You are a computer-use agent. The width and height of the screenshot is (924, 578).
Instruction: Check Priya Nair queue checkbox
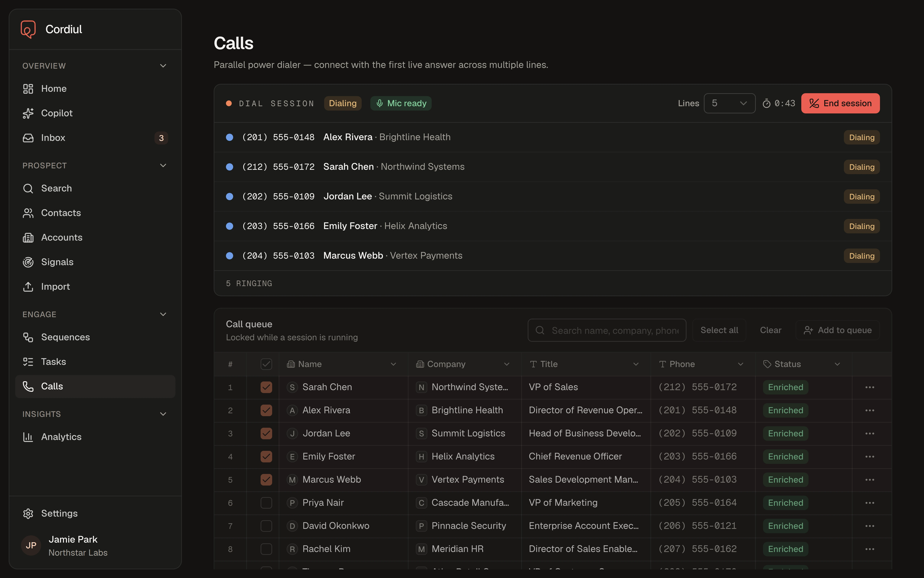pyautogui.click(x=266, y=503)
